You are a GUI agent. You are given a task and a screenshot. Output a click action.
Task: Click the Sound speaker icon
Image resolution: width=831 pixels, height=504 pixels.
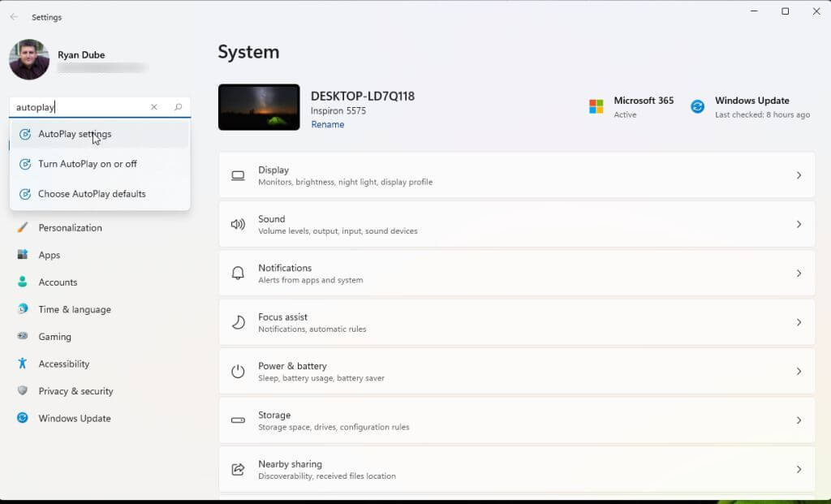(x=238, y=224)
